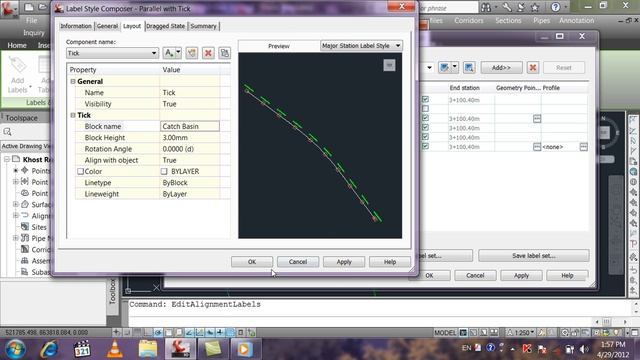Click the Civil 3D taskbar button
640x360 pixels.
point(180,349)
